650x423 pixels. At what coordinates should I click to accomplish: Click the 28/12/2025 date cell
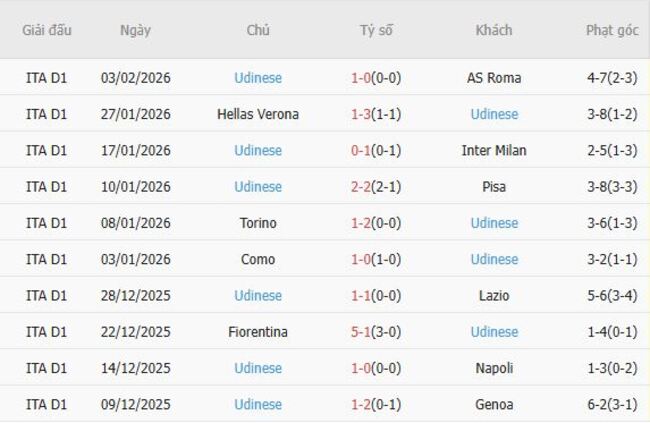point(135,295)
